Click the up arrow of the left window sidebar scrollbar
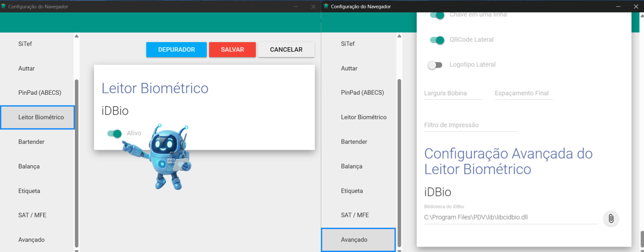The width and height of the screenshot is (644, 252). point(77,36)
